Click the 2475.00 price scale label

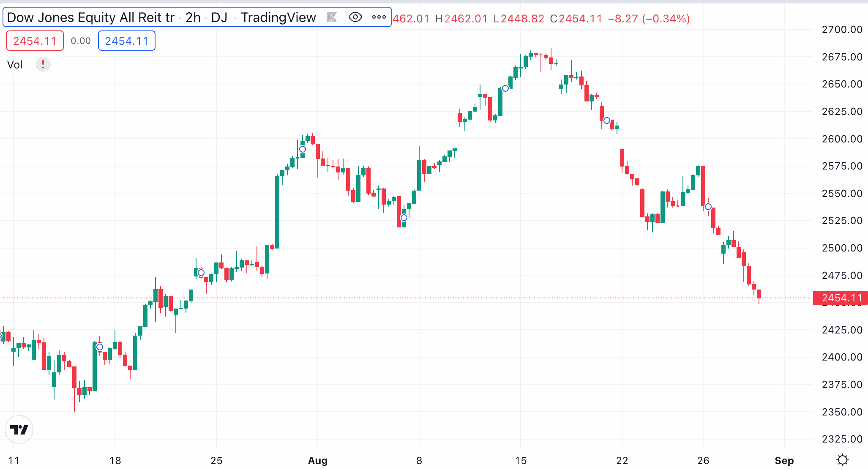pos(842,276)
